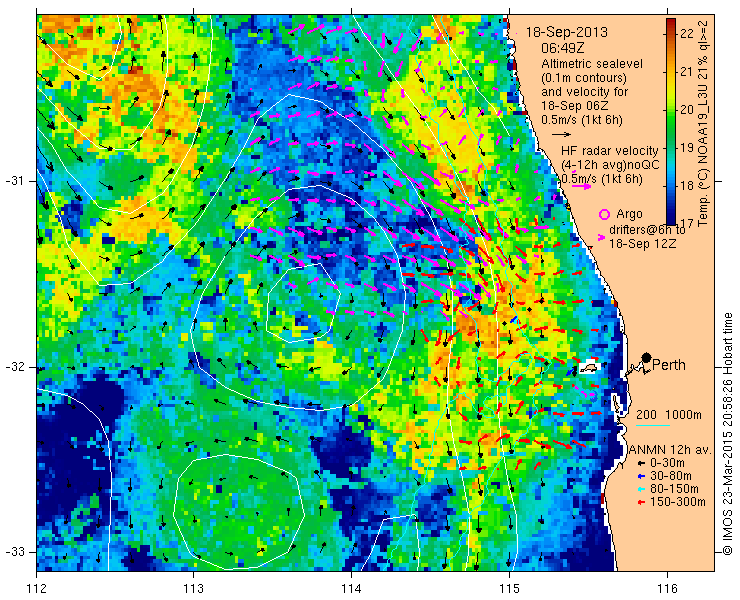Click the red 150-300m ANMN legend arrow
This screenshot has width=740, height=600.
pyautogui.click(x=641, y=502)
